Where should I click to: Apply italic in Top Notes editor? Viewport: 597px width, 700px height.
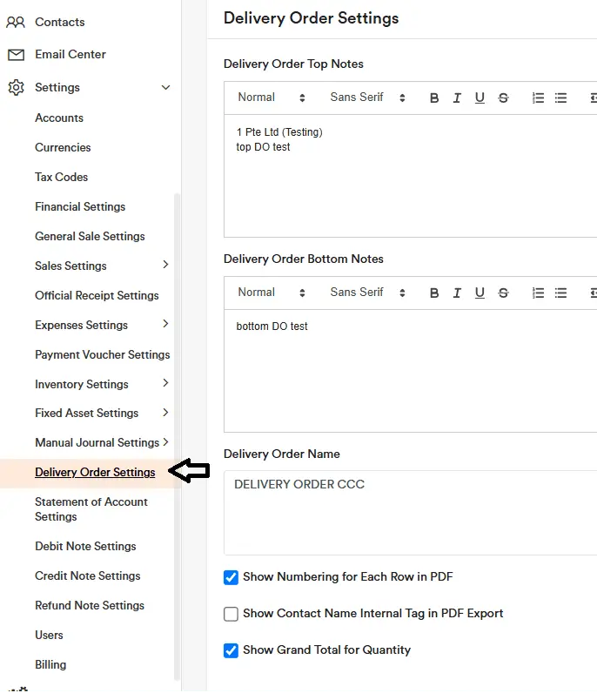(x=457, y=98)
